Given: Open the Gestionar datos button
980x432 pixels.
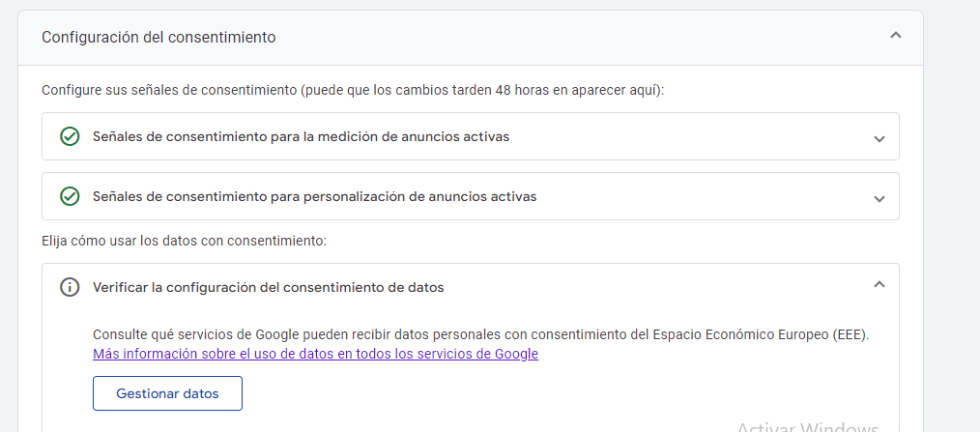Looking at the screenshot, I should tap(167, 393).
